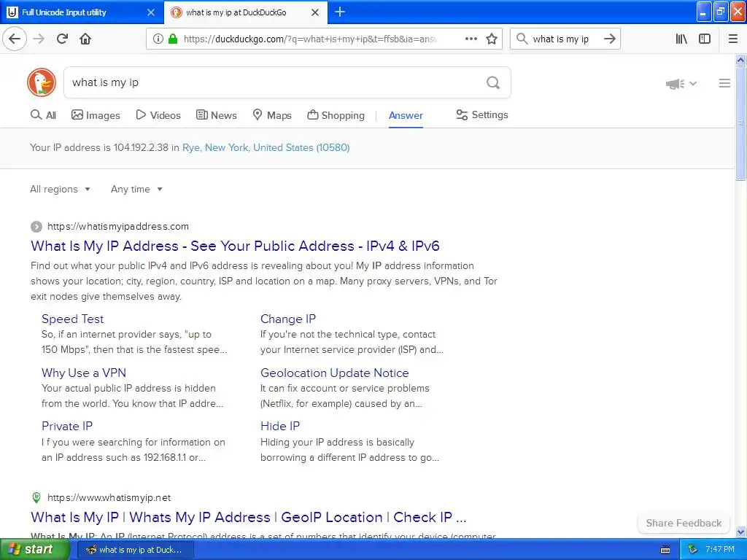Click the DuckDuckGo taskbar window button
This screenshot has height=560, width=747.
point(135,550)
